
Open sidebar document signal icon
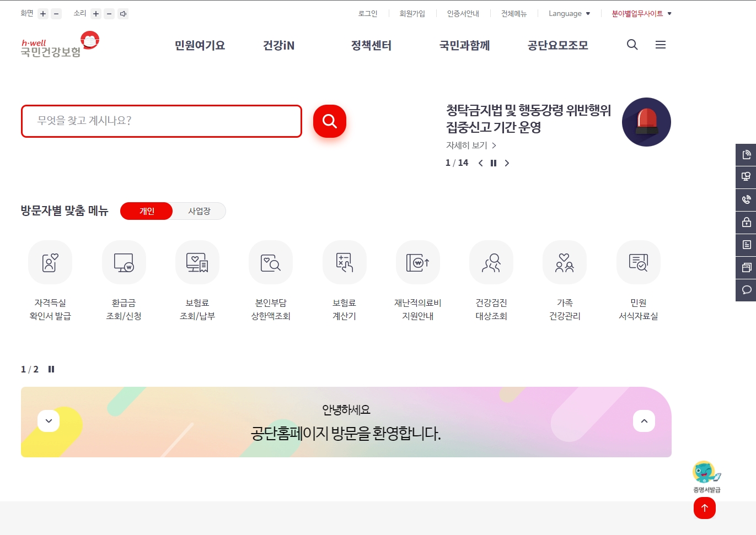[746, 155]
